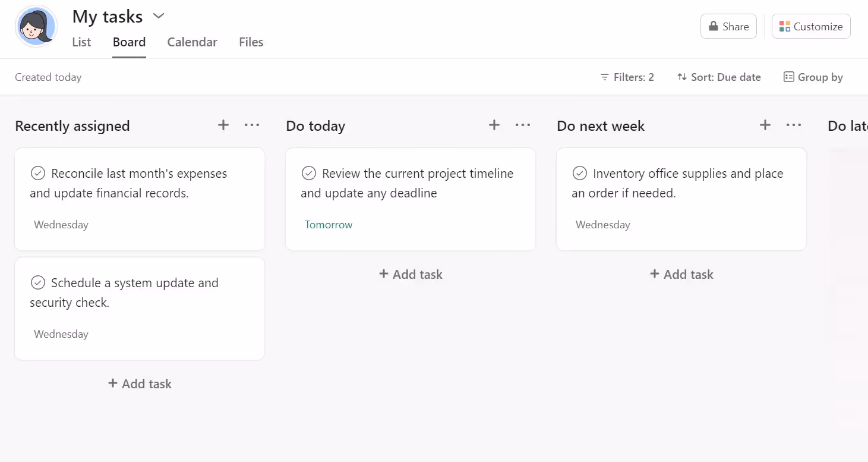The height and width of the screenshot is (462, 868).
Task: Click the plus icon on Do next week column
Action: pos(765,125)
